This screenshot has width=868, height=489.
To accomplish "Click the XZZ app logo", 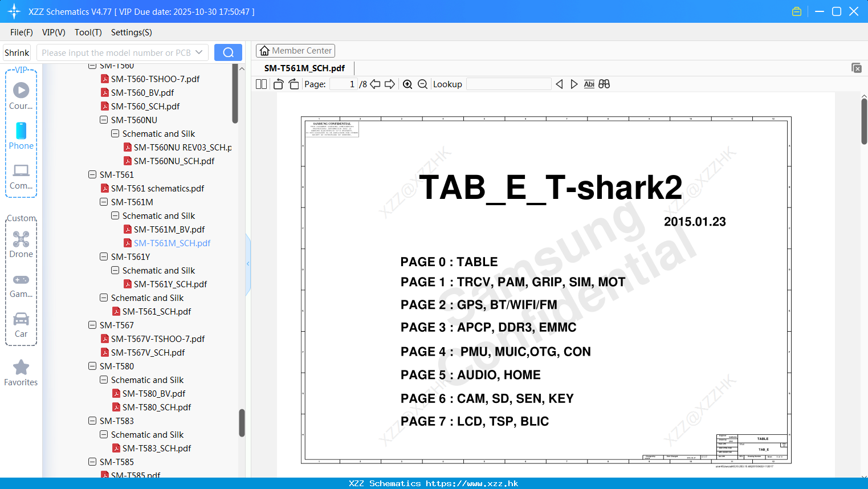I will pyautogui.click(x=14, y=11).
